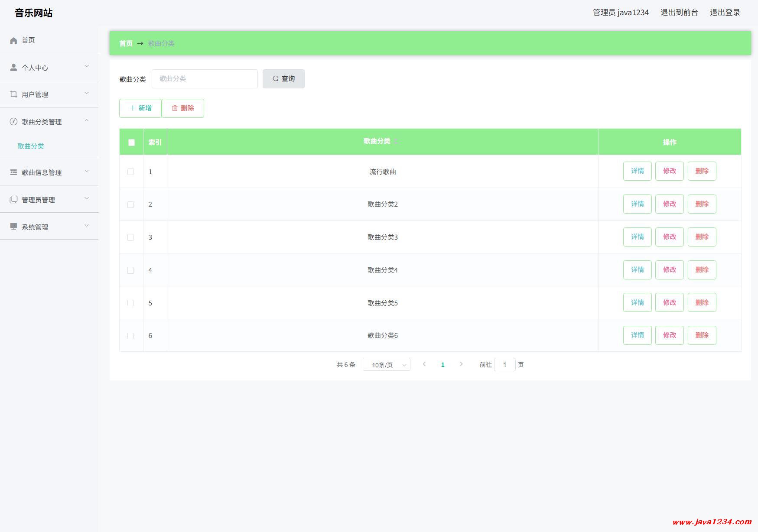Click the crop icon beside 用户管理
This screenshot has width=758, height=532.
click(13, 94)
